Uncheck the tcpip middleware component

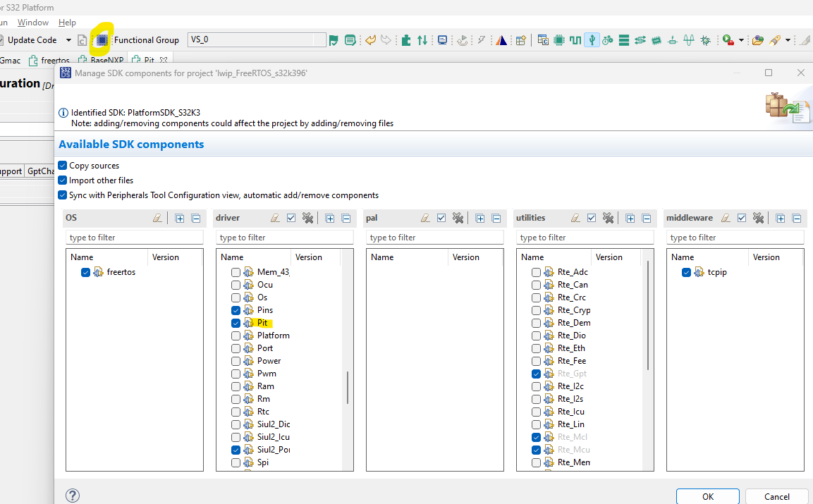click(686, 271)
